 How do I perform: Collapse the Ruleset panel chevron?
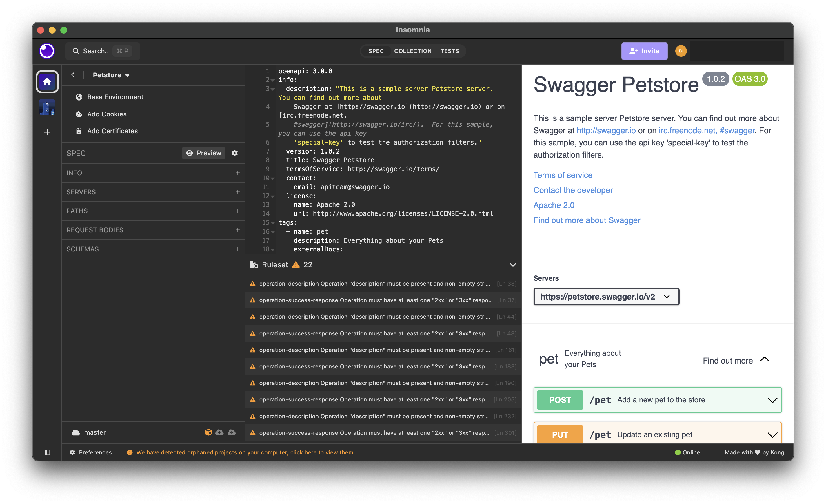513,265
